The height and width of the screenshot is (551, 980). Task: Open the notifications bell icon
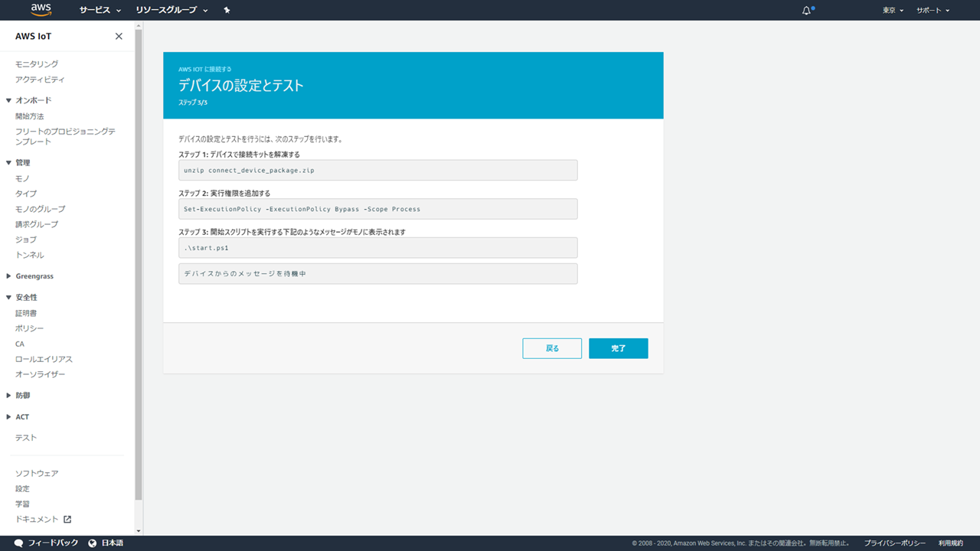807,11
